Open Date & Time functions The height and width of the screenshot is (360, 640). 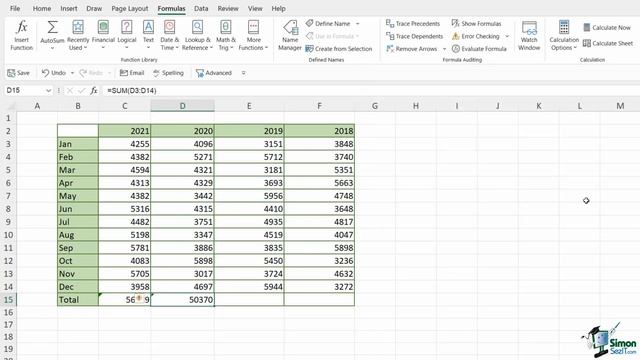coord(169,36)
